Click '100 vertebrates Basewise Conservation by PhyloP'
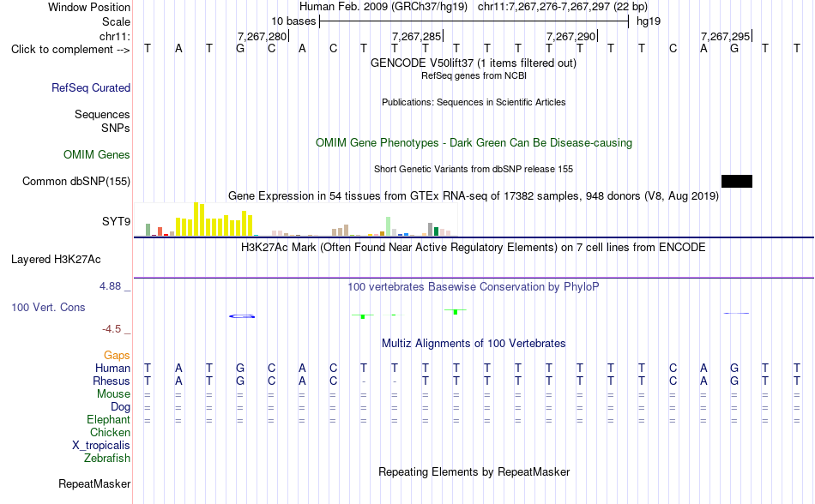The width and height of the screenshot is (815, 504). 473,286
